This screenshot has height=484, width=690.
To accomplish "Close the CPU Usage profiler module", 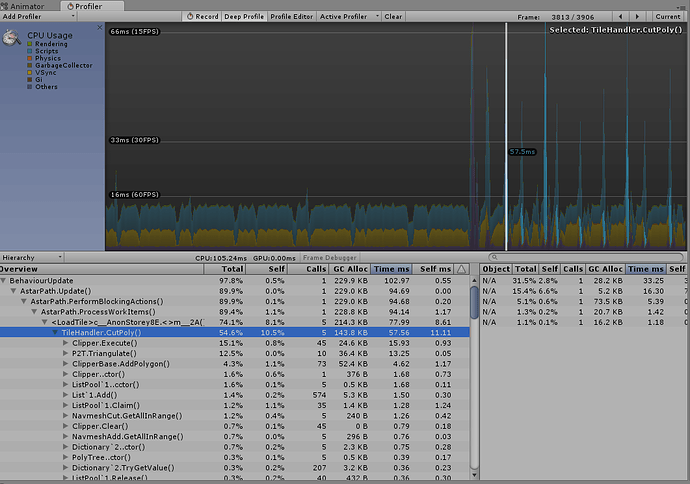I will pos(100,27).
